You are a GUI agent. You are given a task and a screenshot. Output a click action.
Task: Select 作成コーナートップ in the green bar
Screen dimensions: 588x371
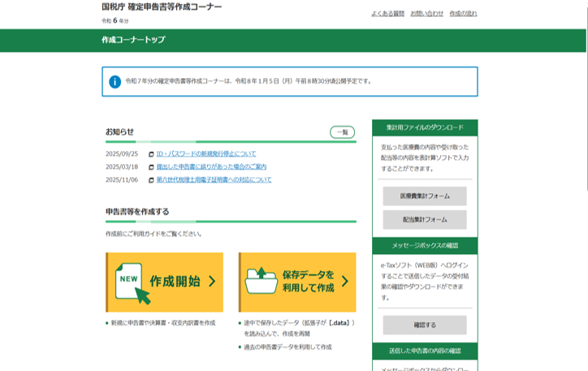(133, 40)
